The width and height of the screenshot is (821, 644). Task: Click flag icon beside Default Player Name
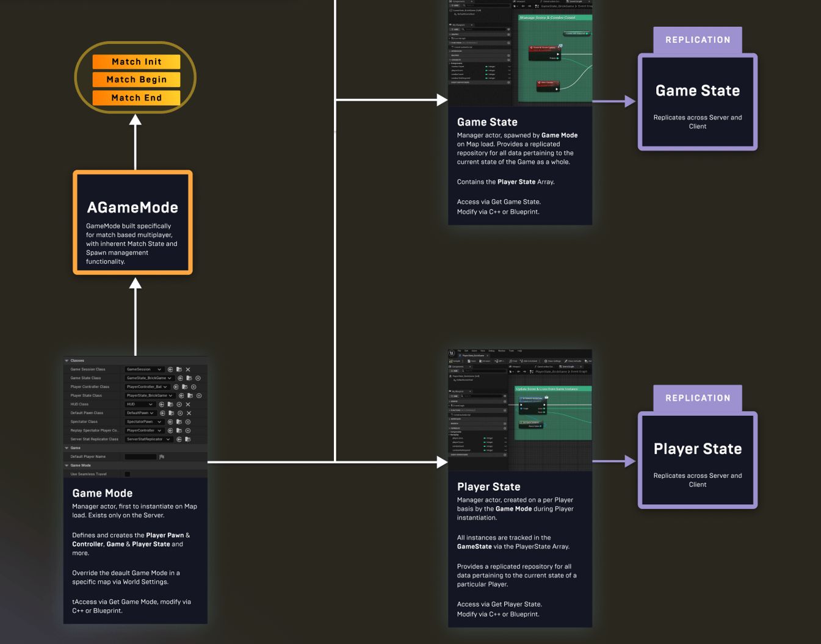[162, 457]
